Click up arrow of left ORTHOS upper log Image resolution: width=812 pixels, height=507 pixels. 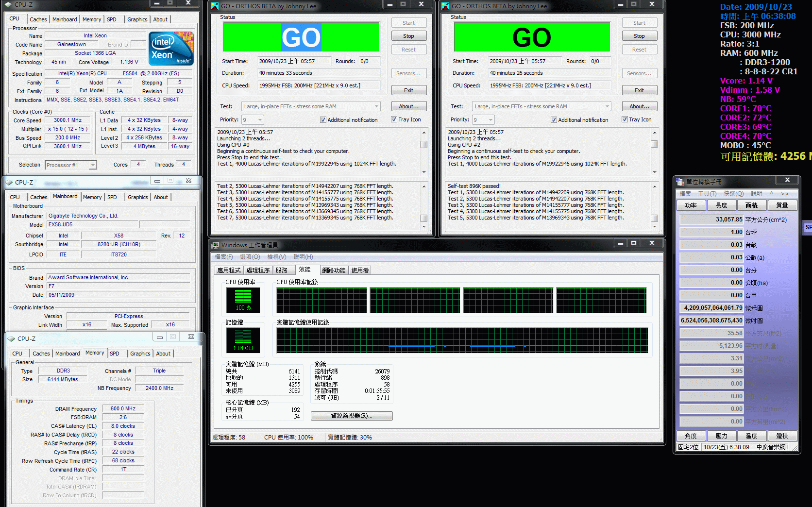tap(424, 133)
